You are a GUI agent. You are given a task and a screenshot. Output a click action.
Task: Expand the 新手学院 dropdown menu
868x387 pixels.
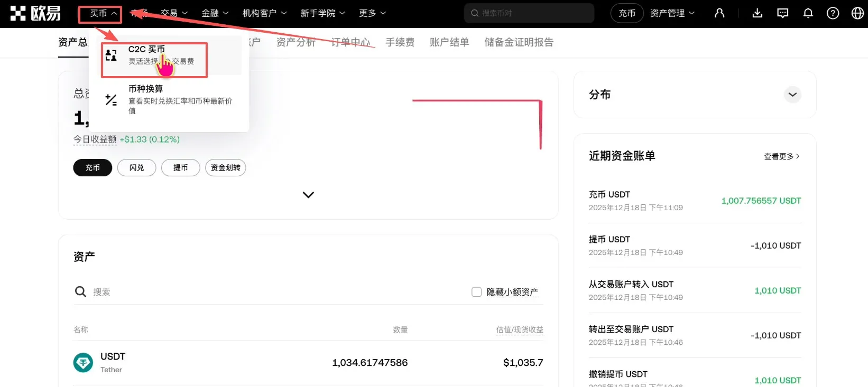(322, 13)
